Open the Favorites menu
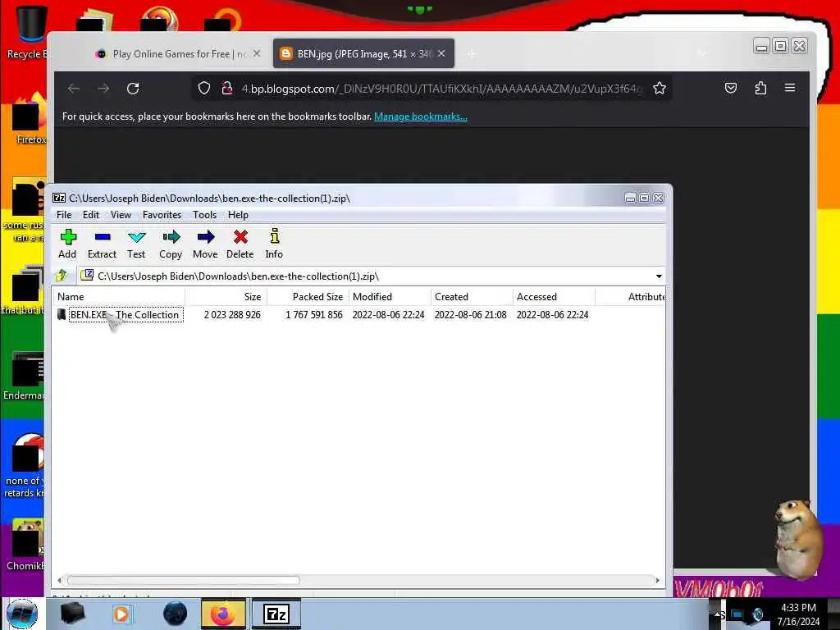Image resolution: width=840 pixels, height=630 pixels. (x=162, y=215)
